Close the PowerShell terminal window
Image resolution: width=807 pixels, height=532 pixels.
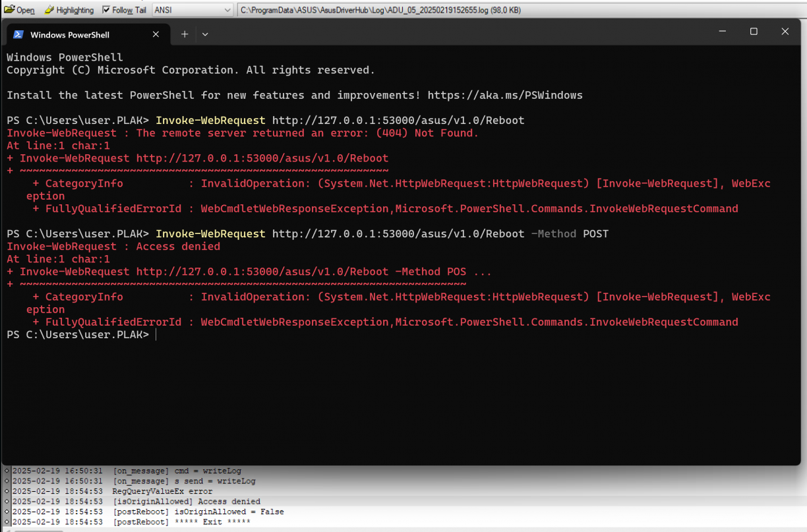point(785,32)
